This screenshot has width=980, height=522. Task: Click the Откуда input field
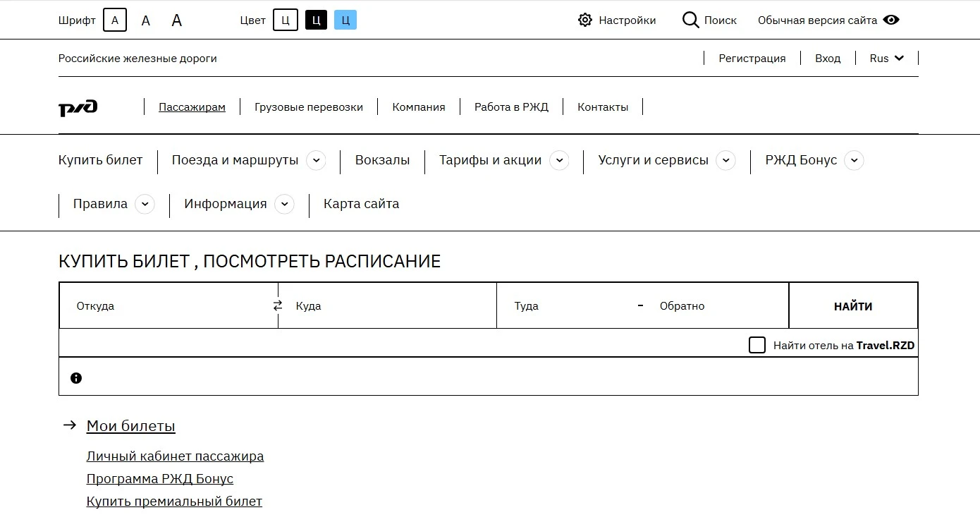162,305
